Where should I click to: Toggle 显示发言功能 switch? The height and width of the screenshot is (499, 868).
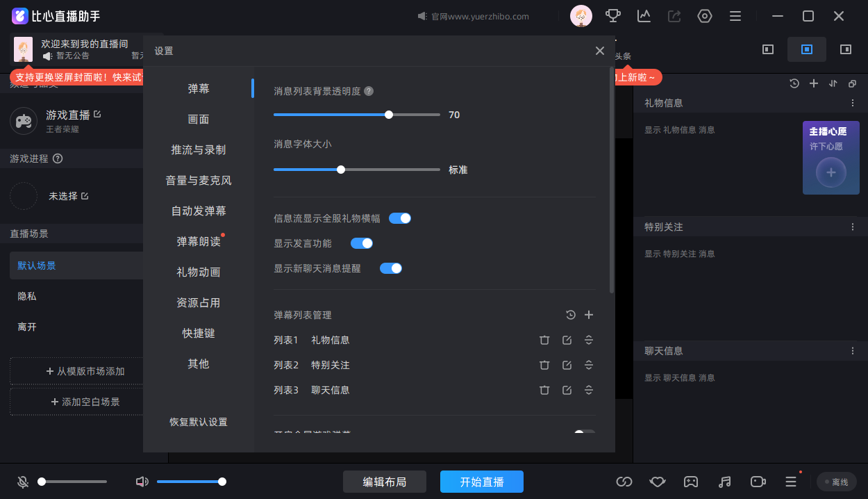coord(362,243)
